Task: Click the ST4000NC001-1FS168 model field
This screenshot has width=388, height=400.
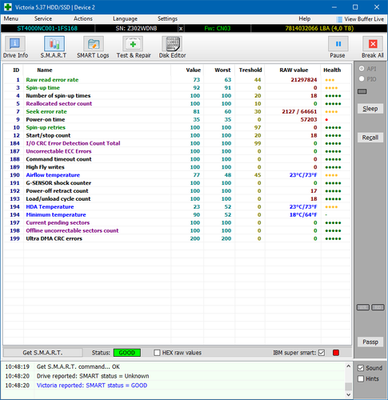Action: pos(48,28)
